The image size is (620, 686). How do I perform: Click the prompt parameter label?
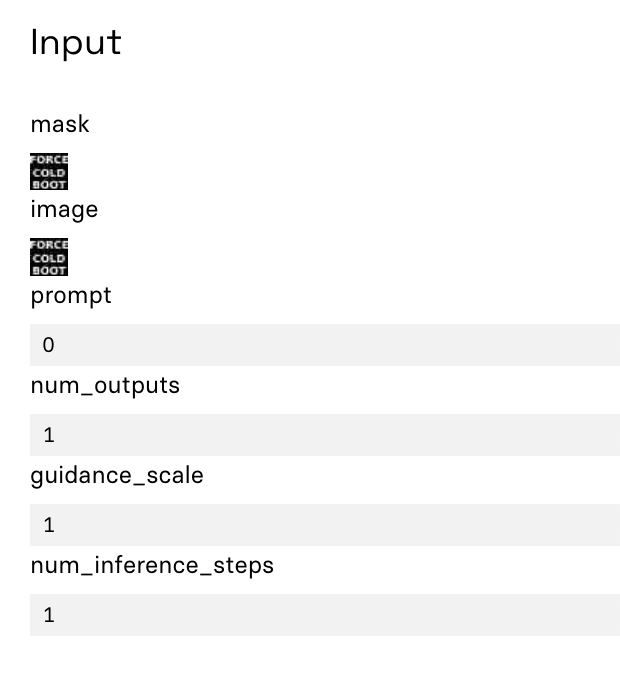(71, 295)
